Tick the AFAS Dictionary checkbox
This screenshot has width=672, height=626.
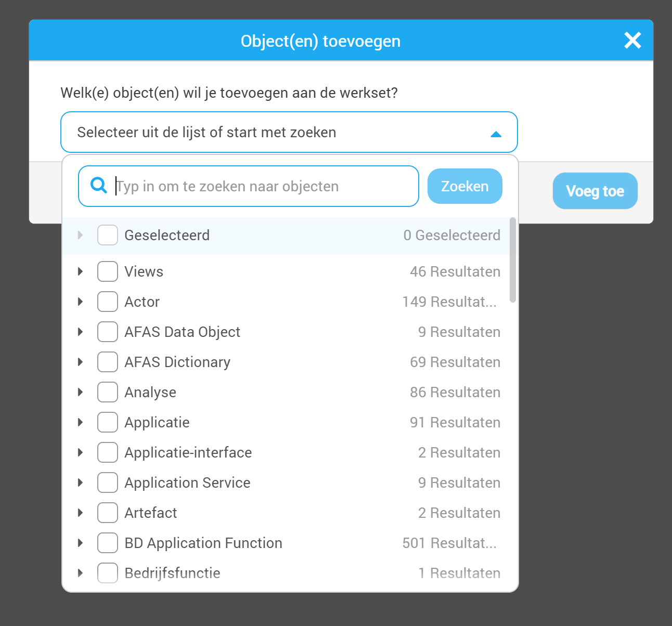(108, 362)
